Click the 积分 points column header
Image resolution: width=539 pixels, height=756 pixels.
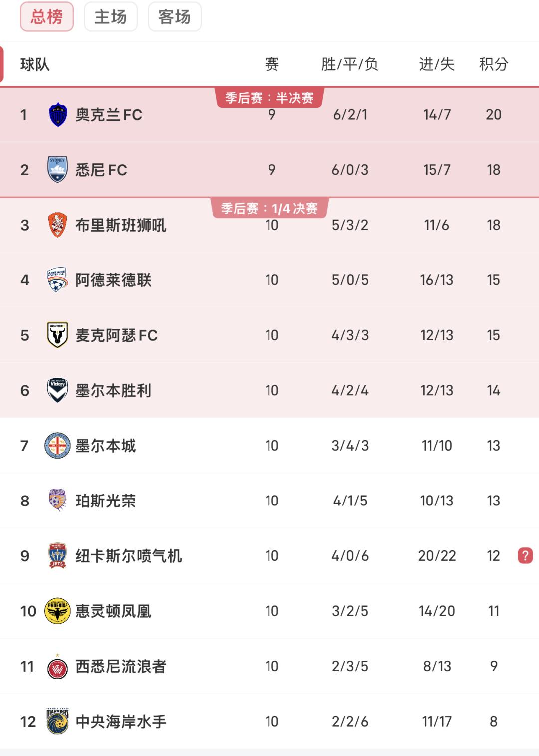tap(494, 64)
